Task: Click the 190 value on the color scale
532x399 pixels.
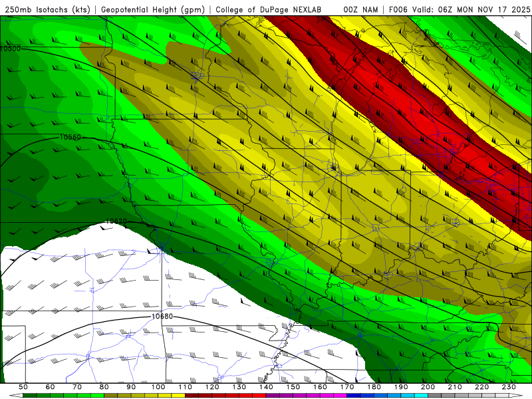Action: click(401, 387)
